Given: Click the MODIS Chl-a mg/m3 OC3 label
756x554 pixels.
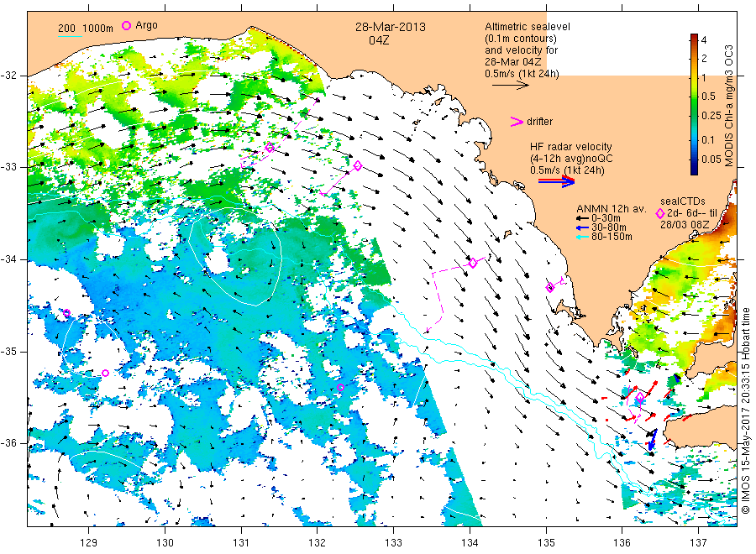Looking at the screenshot, I should 729,106.
